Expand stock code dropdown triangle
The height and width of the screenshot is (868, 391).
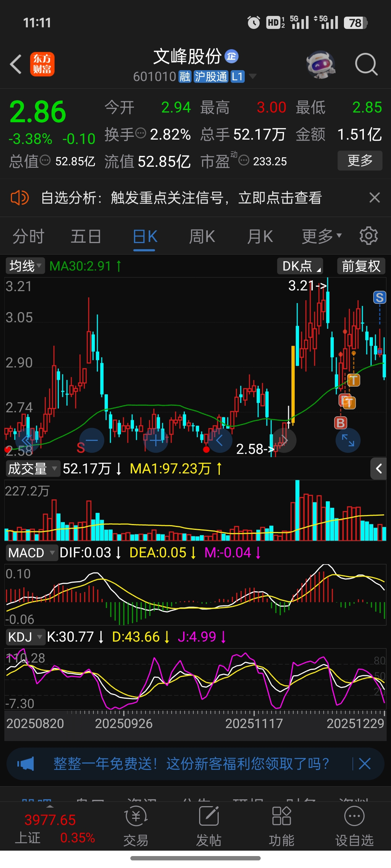coord(252,76)
